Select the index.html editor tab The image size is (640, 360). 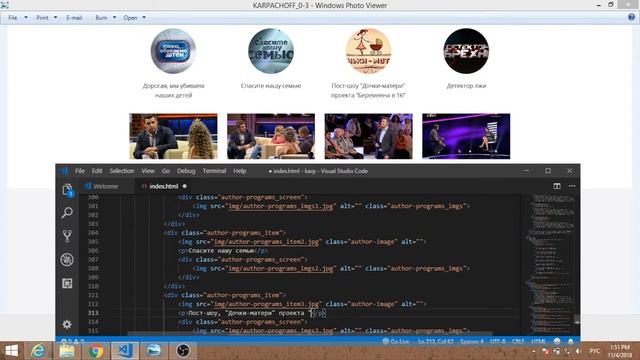(x=164, y=187)
